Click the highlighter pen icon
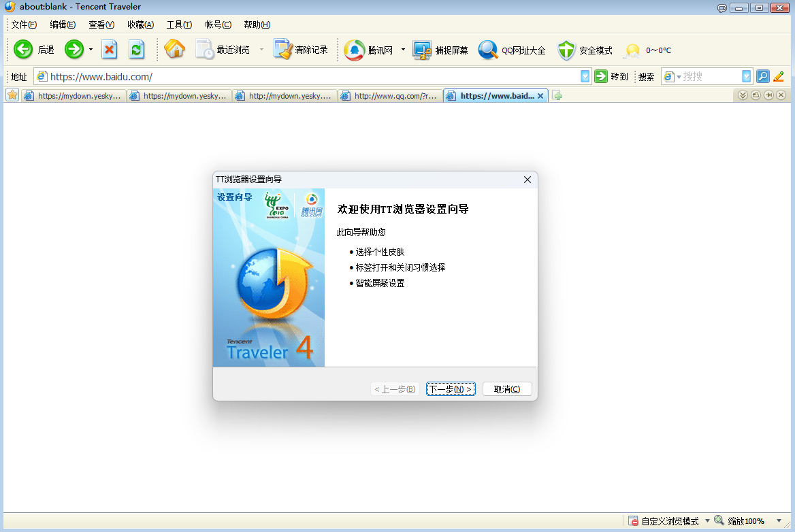795x532 pixels. (x=779, y=76)
